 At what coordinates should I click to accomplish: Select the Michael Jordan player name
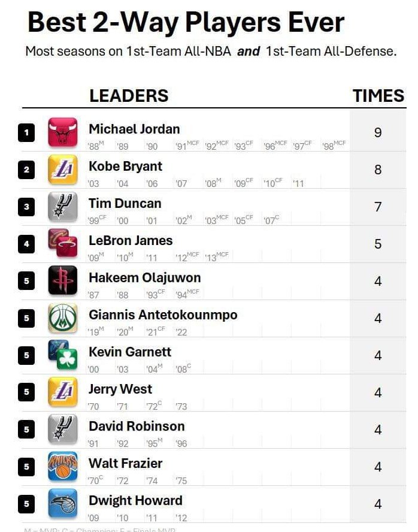[134, 129]
